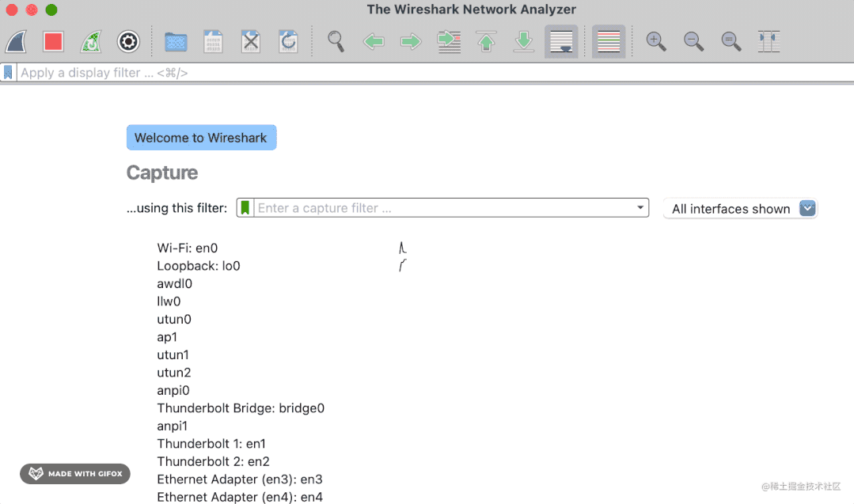Screen dimensions: 854x504
Task: Go to specified packet icon
Action: tap(449, 41)
